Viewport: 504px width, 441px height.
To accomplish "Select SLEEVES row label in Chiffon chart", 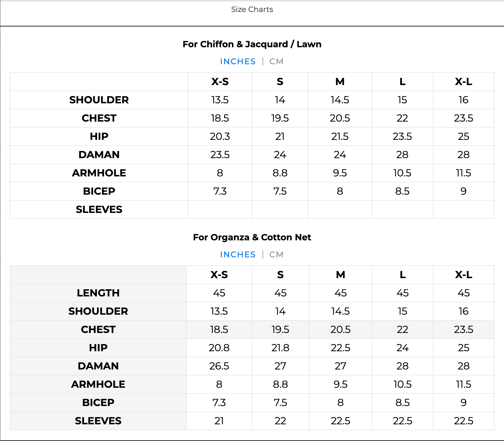I will point(99,209).
